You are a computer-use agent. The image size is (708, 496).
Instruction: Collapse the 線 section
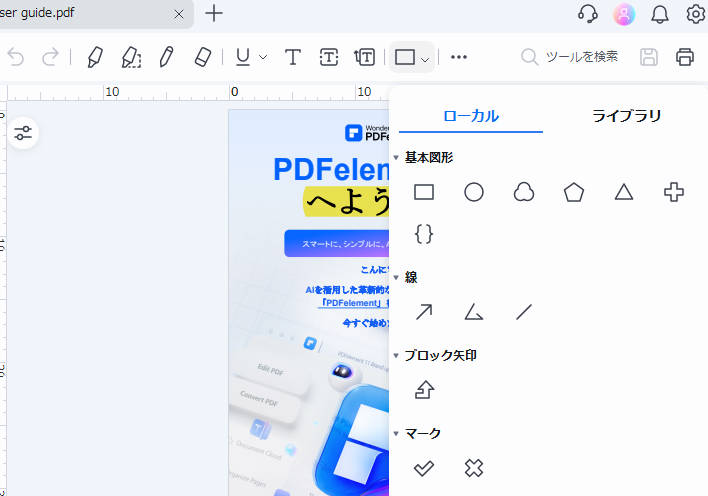(396, 277)
